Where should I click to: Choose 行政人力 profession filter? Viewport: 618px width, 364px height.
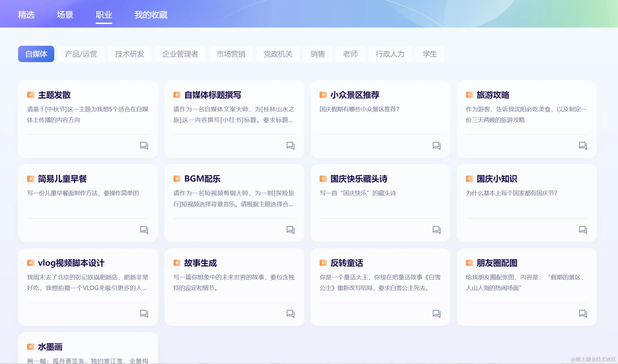[x=390, y=54]
